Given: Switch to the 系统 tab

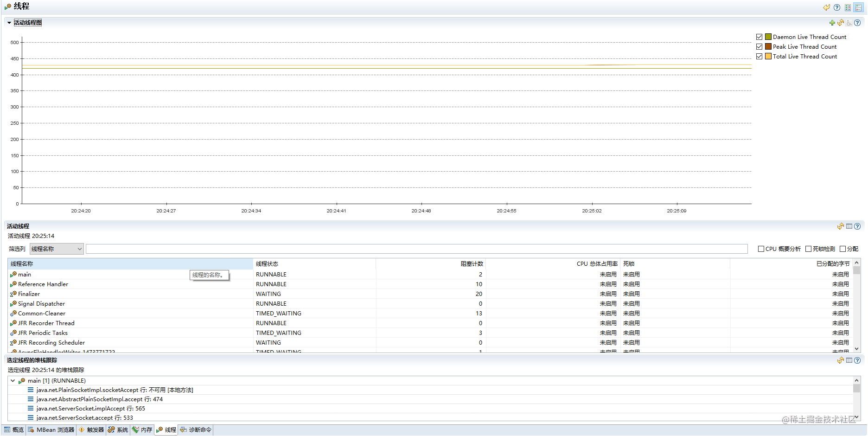Looking at the screenshot, I should 118,430.
